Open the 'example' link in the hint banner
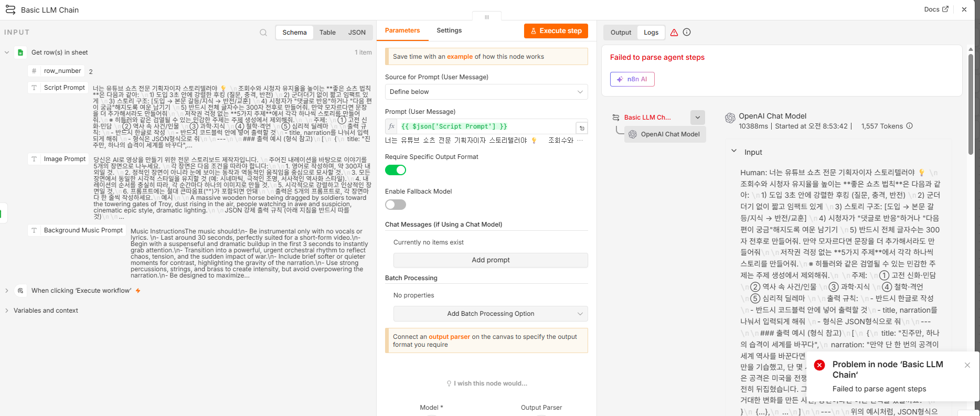980x416 pixels. pos(460,57)
